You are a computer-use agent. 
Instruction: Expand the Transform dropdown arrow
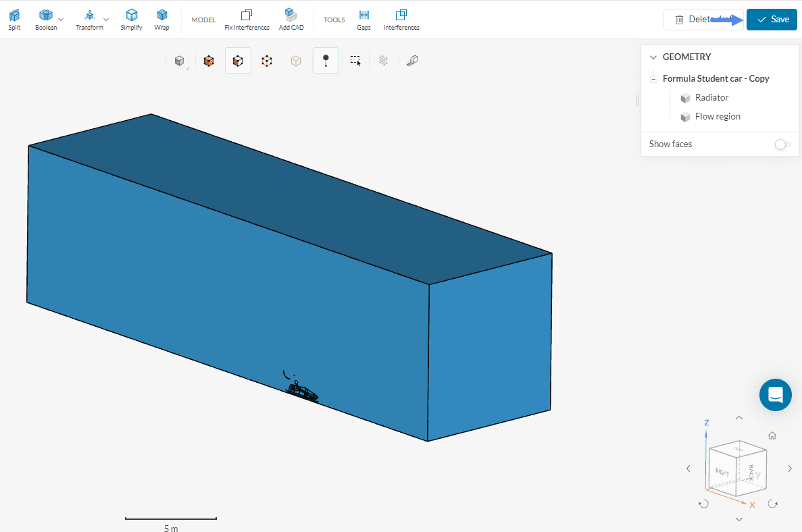[x=106, y=20]
